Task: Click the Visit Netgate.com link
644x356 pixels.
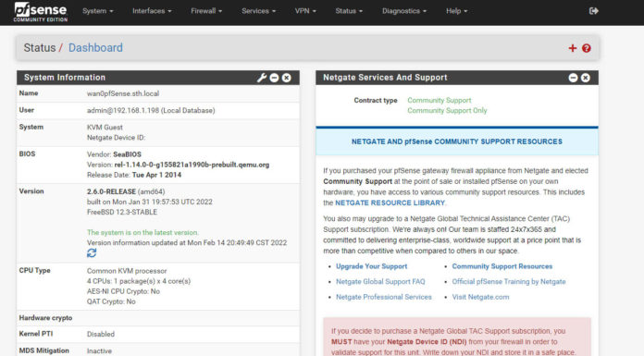Action: pos(480,297)
